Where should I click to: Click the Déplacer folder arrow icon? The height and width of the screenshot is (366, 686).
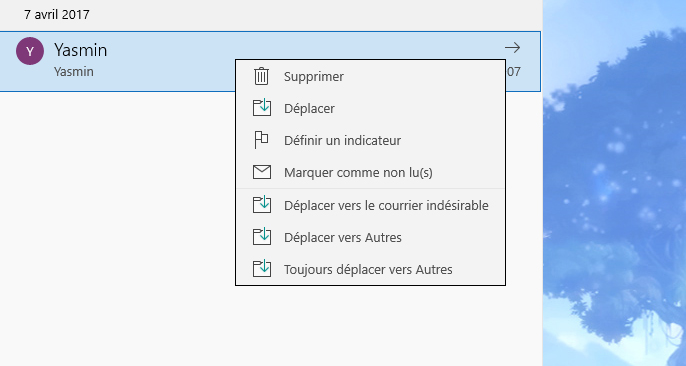(262, 108)
